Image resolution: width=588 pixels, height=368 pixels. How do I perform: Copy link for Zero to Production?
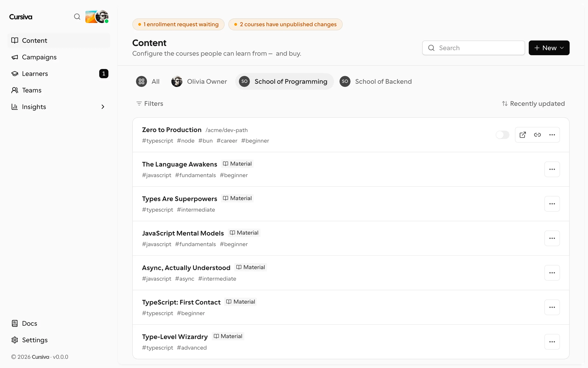click(537, 135)
